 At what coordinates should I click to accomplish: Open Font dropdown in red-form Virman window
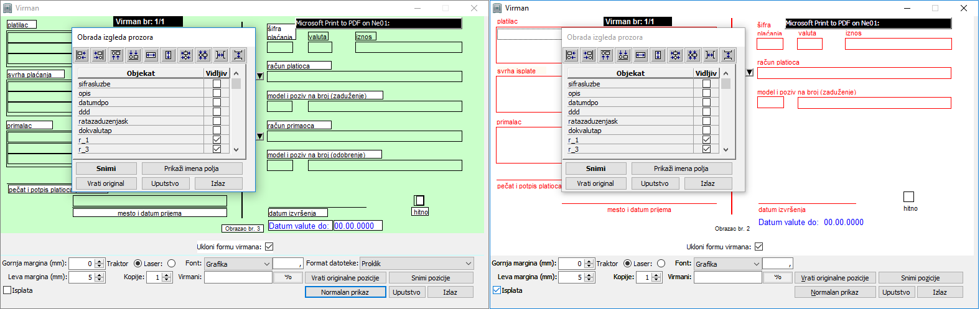tap(756, 264)
